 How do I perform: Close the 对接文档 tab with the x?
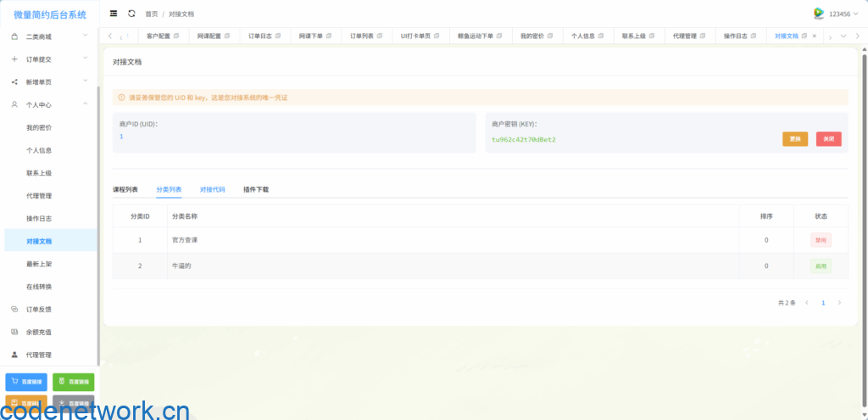coord(815,36)
